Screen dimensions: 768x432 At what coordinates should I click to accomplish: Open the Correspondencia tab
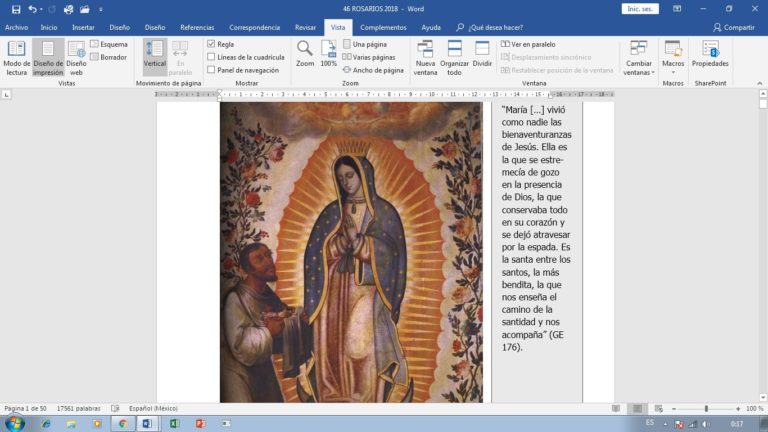[x=255, y=27]
